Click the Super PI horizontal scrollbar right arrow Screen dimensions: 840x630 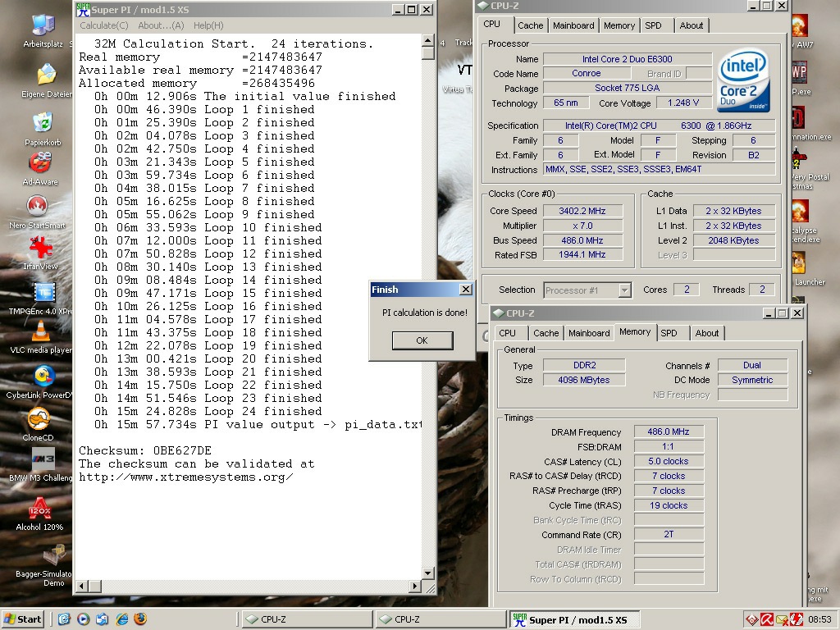coord(414,586)
